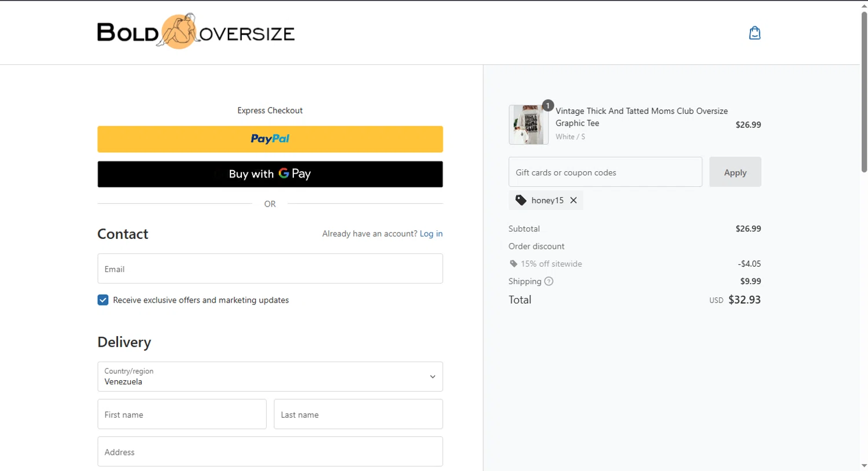The height and width of the screenshot is (471, 868).
Task: Click the product title Vintage Thick And Tatted
Action: (x=642, y=117)
